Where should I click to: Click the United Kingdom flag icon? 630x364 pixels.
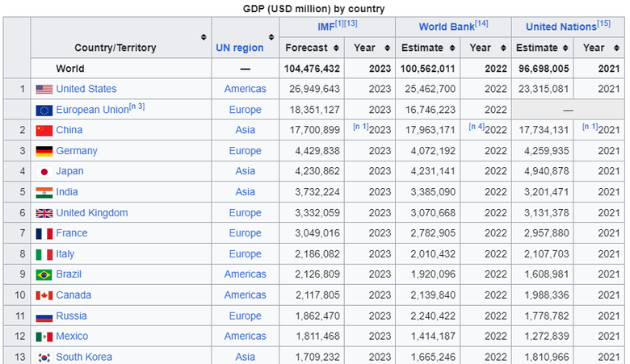click(x=44, y=214)
